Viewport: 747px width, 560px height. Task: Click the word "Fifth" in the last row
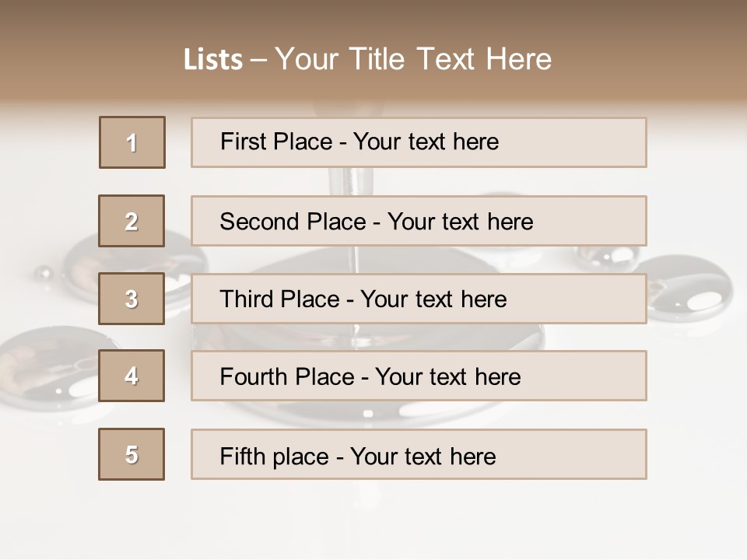[244, 456]
